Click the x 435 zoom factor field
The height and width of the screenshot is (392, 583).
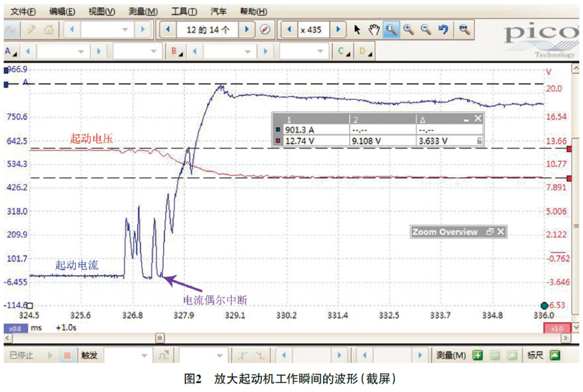coord(314,30)
